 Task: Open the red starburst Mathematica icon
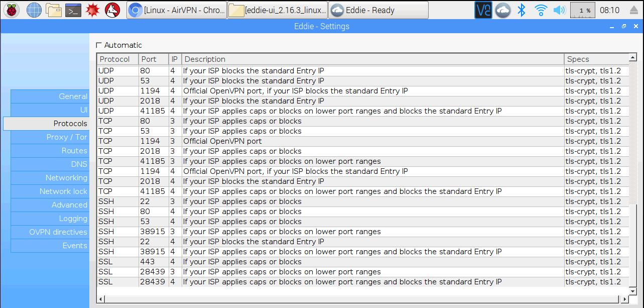(x=93, y=10)
